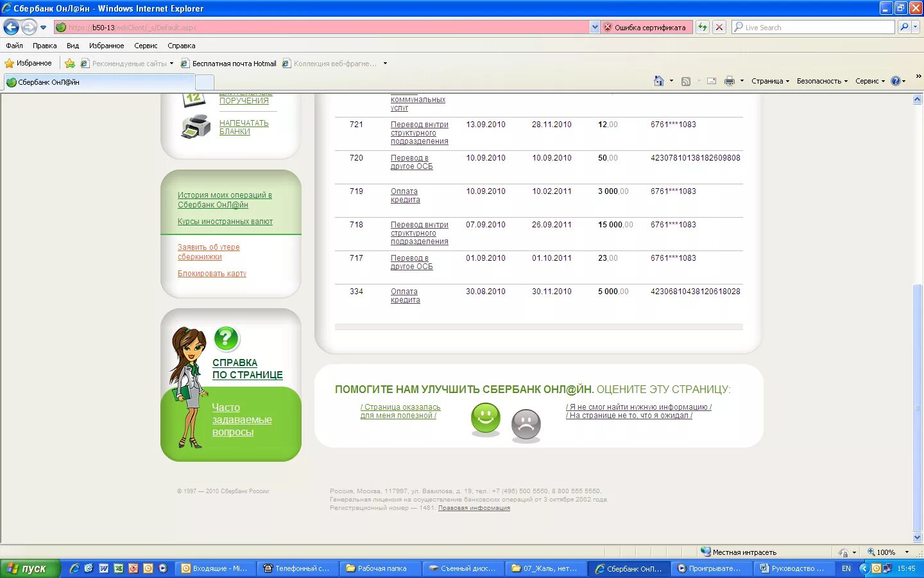924x578 pixels.
Task: Click Блокировать карту link
Action: click(212, 274)
